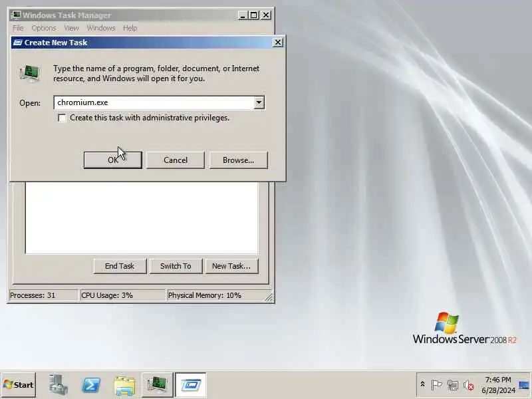Open the Start menu
Viewport: 532px width, 399px height.
click(x=19, y=385)
